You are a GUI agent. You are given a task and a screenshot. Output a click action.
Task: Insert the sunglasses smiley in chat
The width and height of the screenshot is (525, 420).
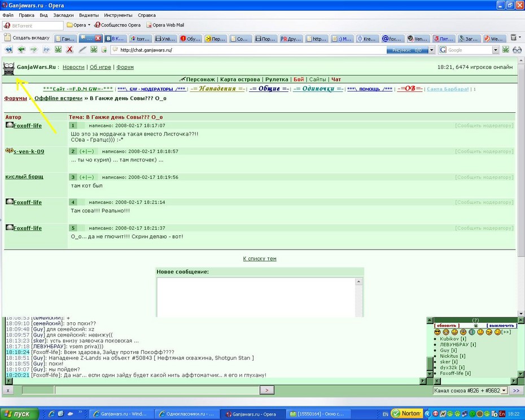[x=437, y=333]
